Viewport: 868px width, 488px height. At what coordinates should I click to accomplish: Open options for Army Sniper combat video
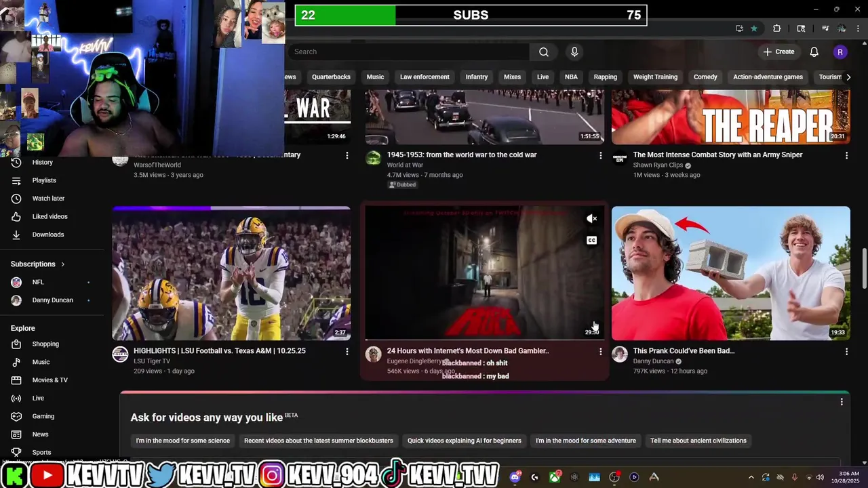point(846,156)
